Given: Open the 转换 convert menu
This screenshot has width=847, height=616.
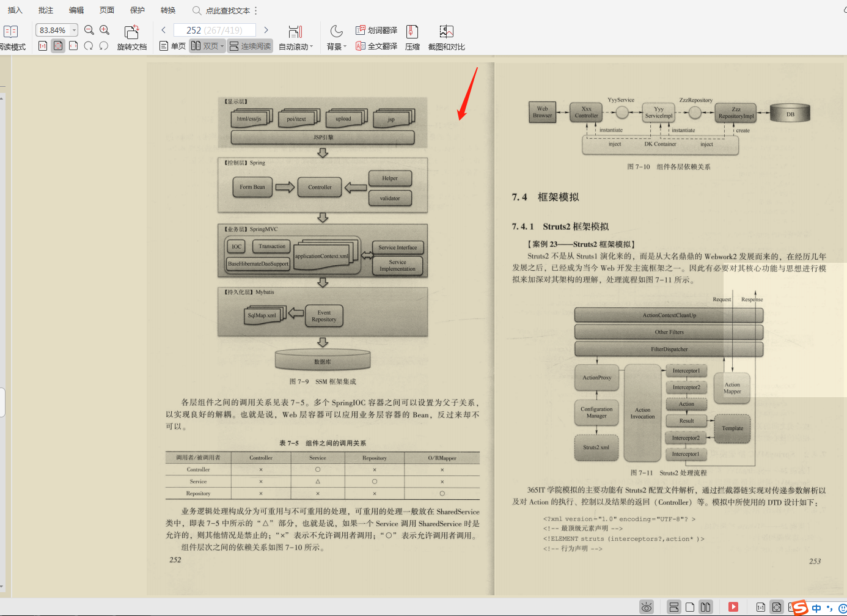Looking at the screenshot, I should click(x=167, y=10).
